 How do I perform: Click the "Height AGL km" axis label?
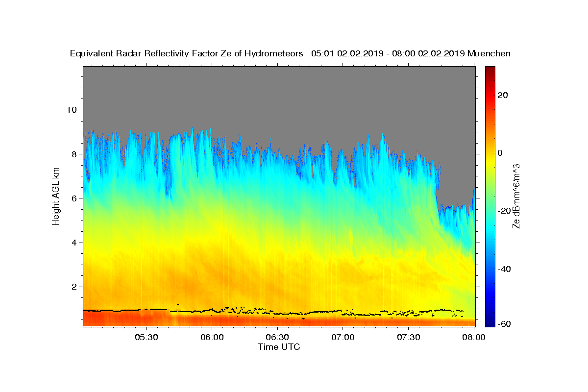pos(56,196)
